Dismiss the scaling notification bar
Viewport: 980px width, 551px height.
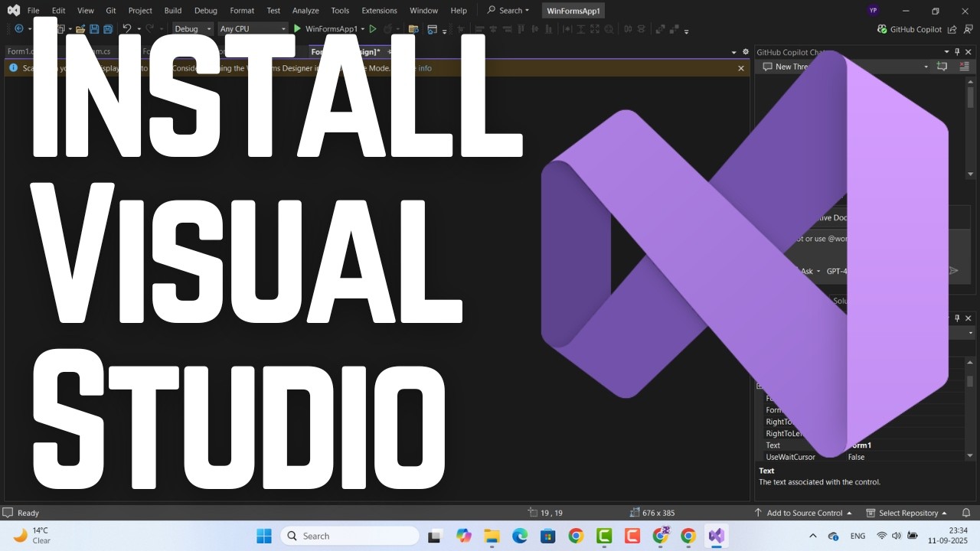[741, 68]
